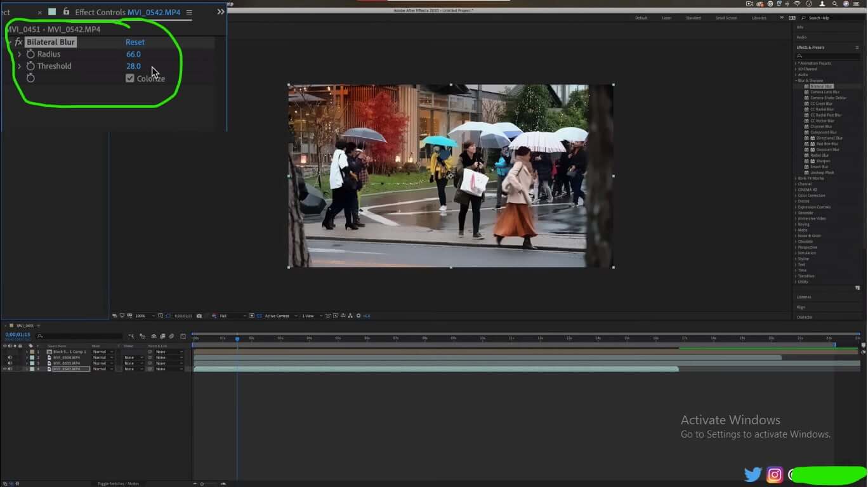Screen dimensions: 868x487
Task: Toggle region of interest icon
Action: click(x=251, y=316)
